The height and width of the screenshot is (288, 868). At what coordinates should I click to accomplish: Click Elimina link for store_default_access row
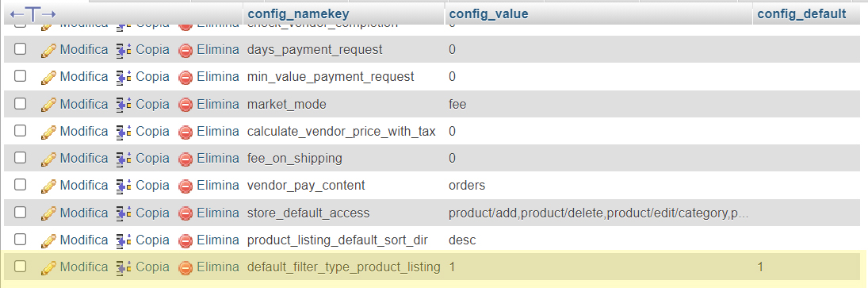[x=218, y=213]
